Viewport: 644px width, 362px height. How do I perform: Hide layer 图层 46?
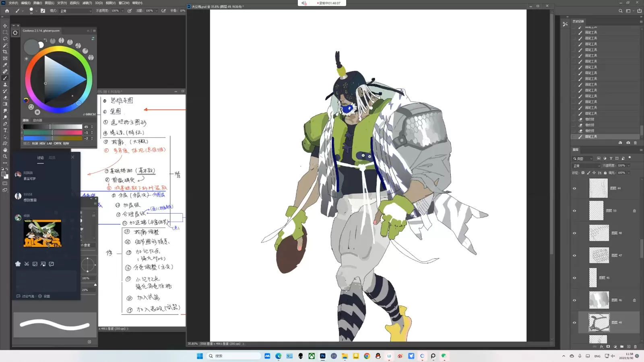point(574,300)
